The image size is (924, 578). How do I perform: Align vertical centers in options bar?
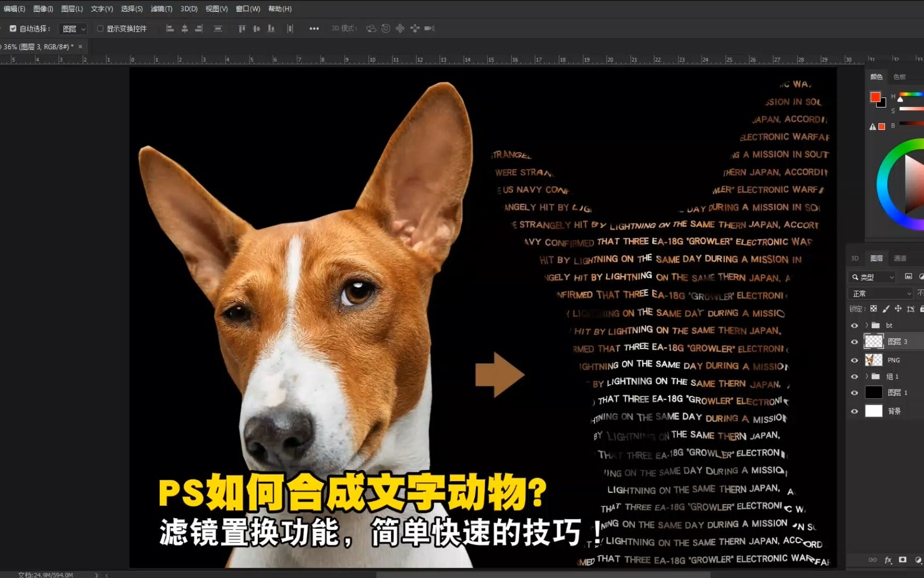pos(257,28)
